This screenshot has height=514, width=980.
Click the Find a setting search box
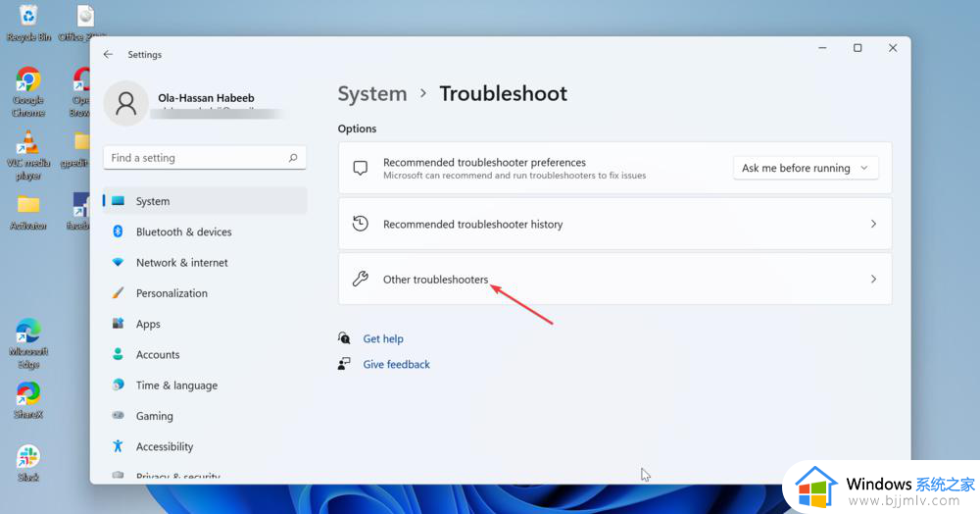point(205,158)
